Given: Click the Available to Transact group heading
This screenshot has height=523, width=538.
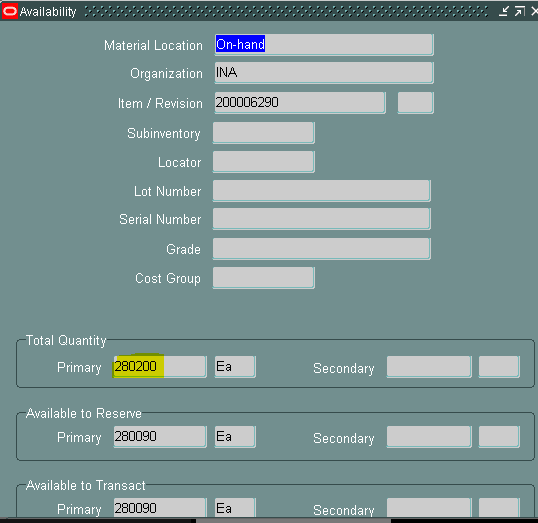Looking at the screenshot, I should (x=86, y=485).
